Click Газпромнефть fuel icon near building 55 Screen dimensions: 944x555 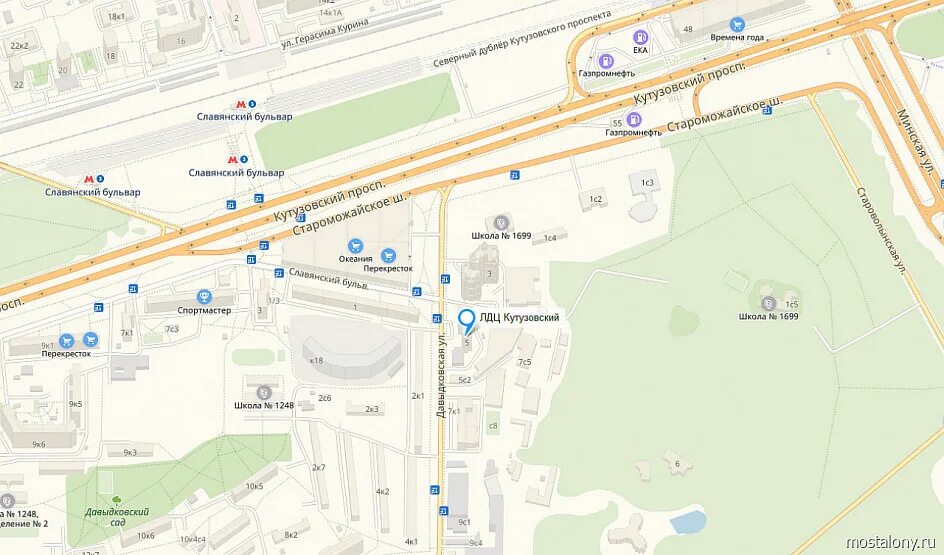(633, 119)
